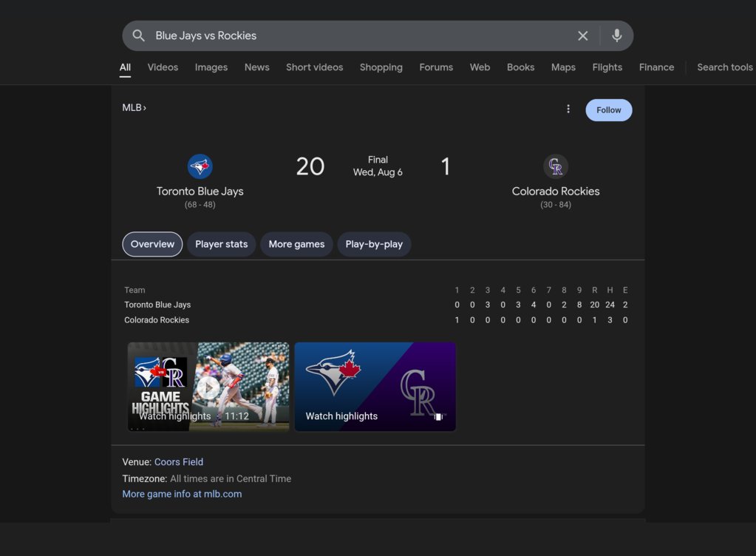Open the Player stats chip
This screenshot has height=556, width=756.
(221, 244)
